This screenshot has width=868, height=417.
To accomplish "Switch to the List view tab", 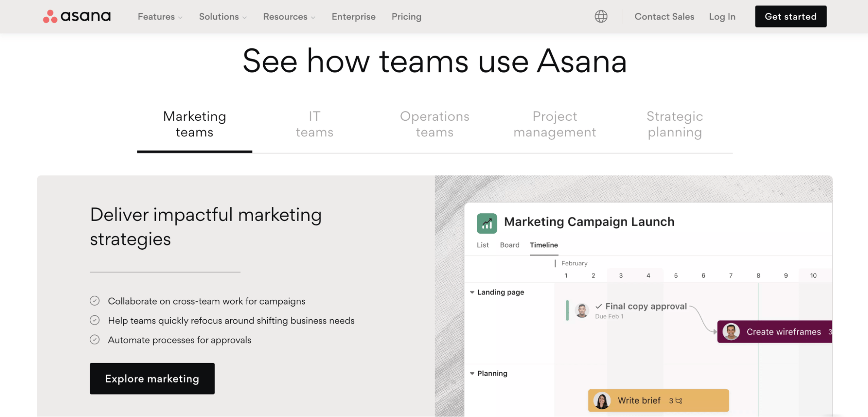I will pos(482,245).
